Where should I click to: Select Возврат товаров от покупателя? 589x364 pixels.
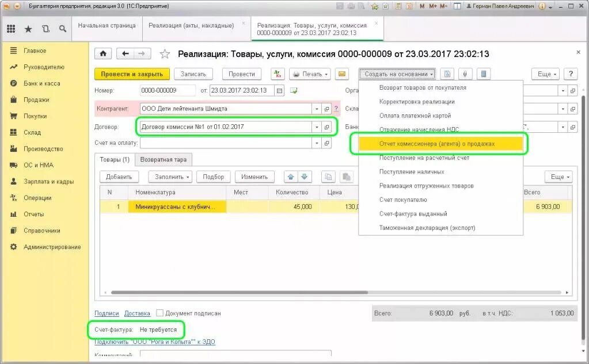click(x=423, y=87)
